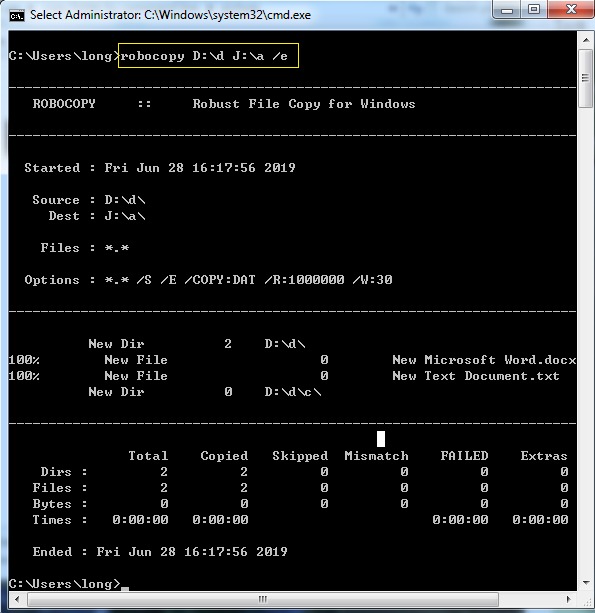
Task: Click the 'New Dir' row for D:\d\c\
Action: click(x=205, y=392)
